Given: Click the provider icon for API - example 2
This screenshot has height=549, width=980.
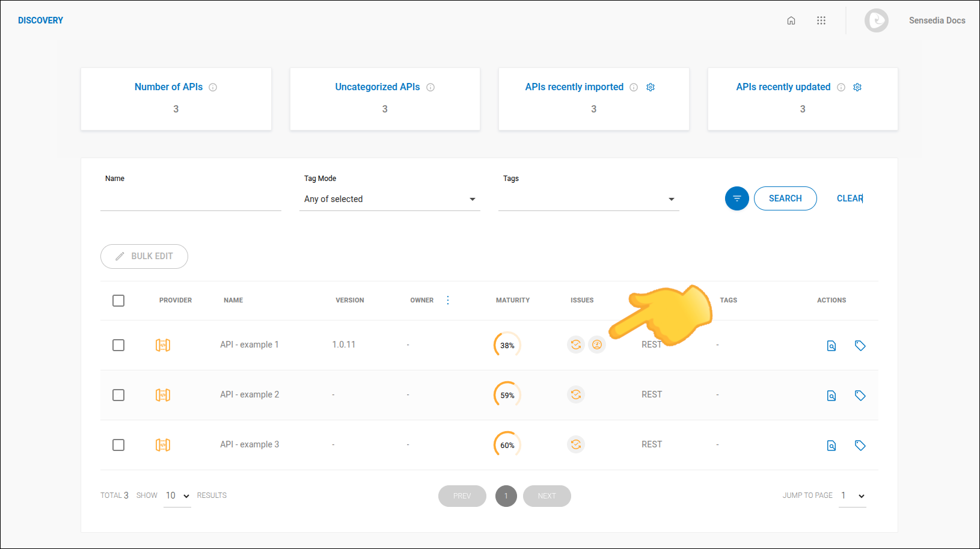Looking at the screenshot, I should 162,395.
